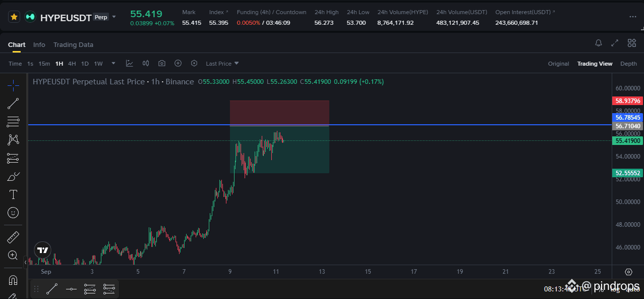644x299 pixels.
Task: Expand the chart to fullscreen
Action: tap(615, 43)
